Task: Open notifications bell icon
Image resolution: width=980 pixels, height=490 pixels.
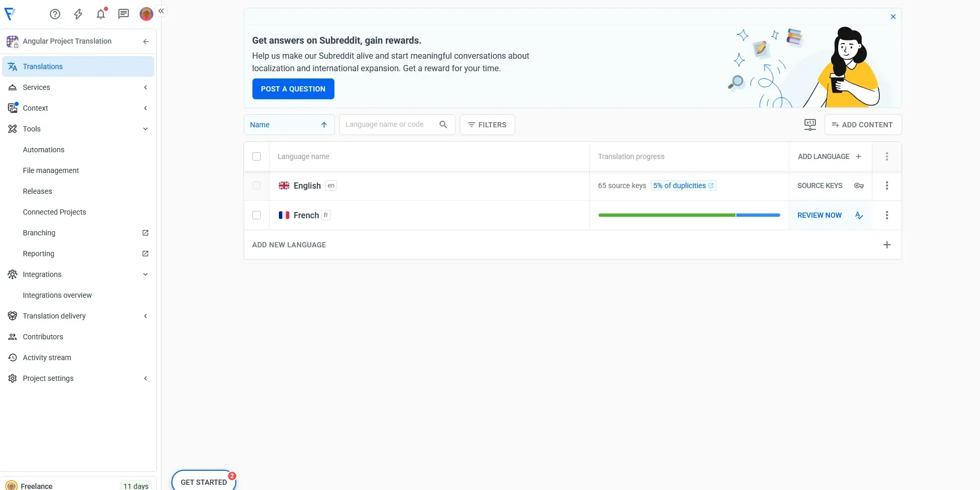Action: (101, 14)
